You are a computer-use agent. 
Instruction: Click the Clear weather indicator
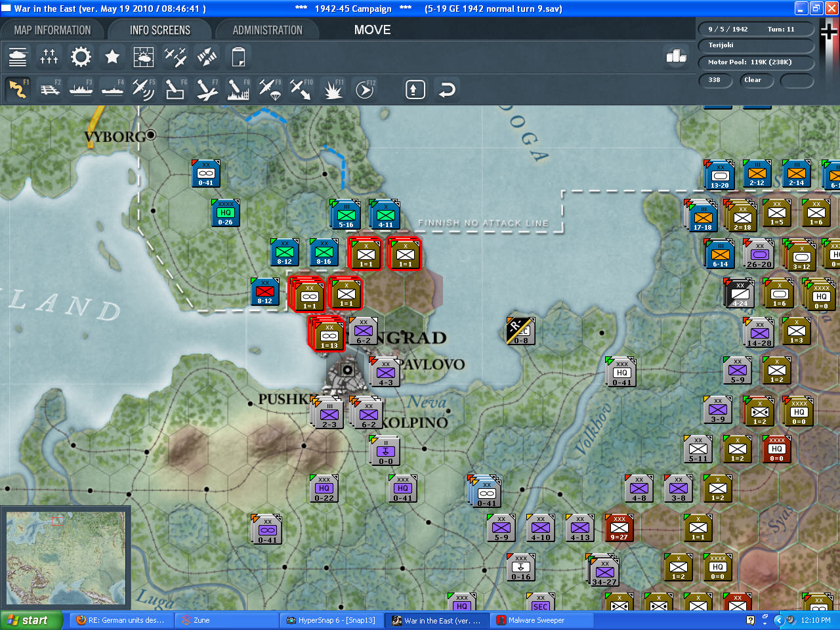757,80
